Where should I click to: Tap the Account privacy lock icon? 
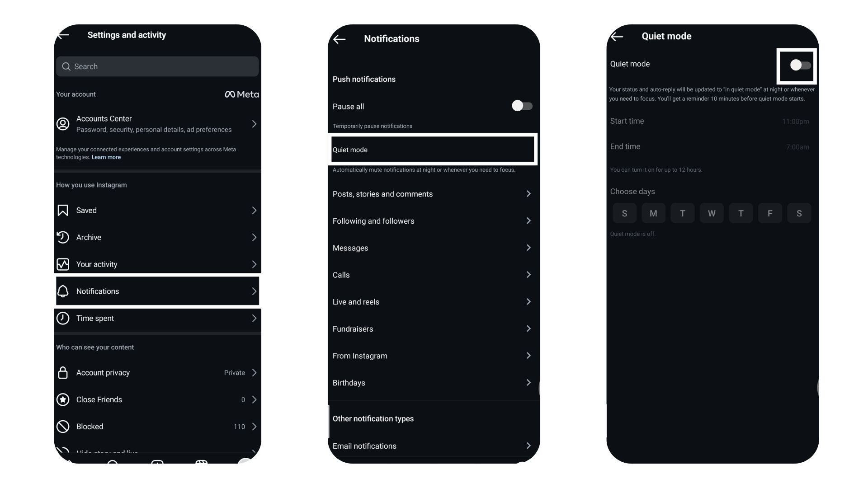click(62, 372)
